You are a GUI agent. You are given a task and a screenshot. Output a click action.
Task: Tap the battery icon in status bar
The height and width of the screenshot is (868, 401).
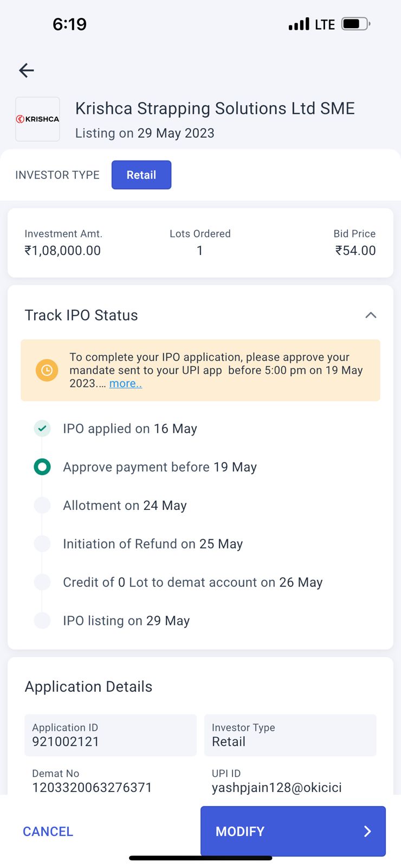tap(355, 24)
